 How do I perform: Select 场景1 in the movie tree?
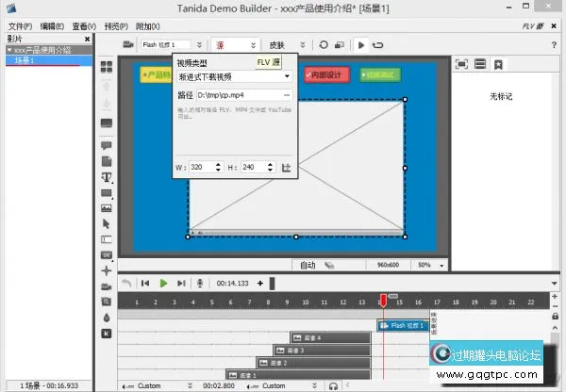[x=25, y=60]
